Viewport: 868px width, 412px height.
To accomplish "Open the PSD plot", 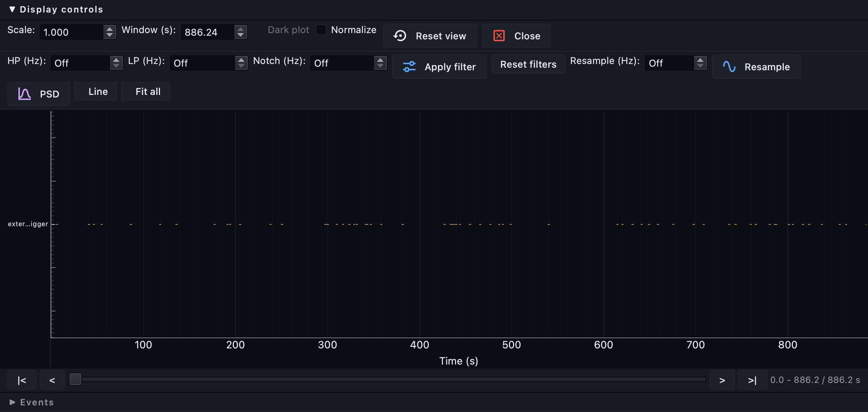I will tap(39, 94).
